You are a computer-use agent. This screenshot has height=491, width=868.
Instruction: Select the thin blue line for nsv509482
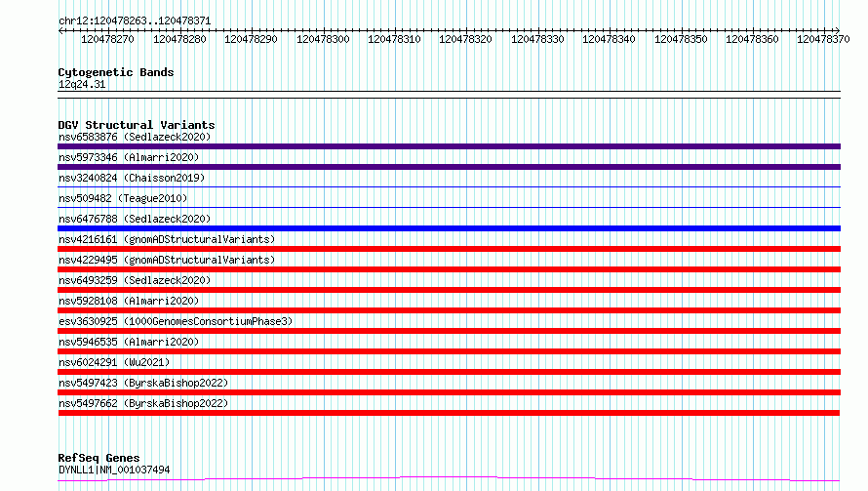coord(449,208)
